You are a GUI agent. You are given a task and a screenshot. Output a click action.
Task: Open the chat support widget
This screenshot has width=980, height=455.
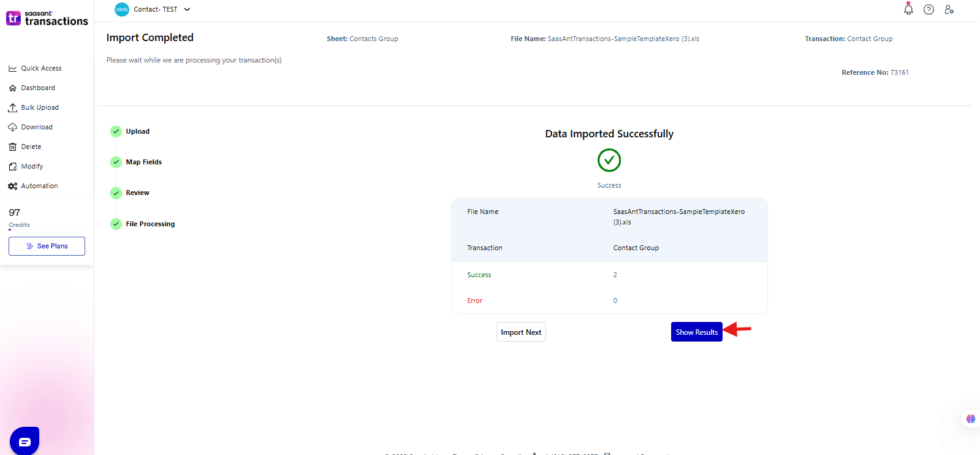click(25, 441)
